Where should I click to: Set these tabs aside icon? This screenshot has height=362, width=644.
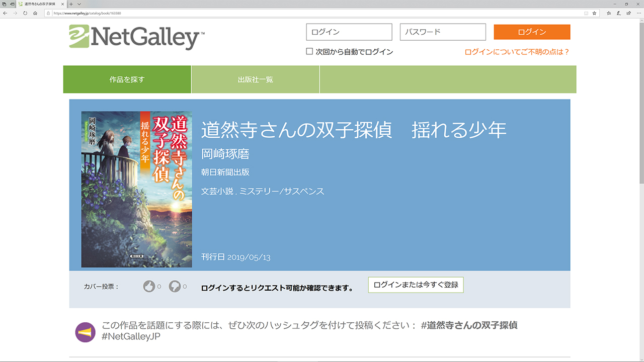12,4
